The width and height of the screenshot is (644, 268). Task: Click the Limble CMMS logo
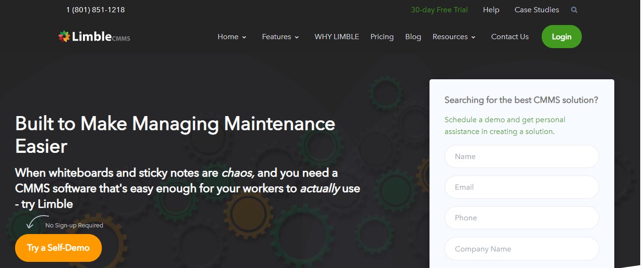pos(94,36)
